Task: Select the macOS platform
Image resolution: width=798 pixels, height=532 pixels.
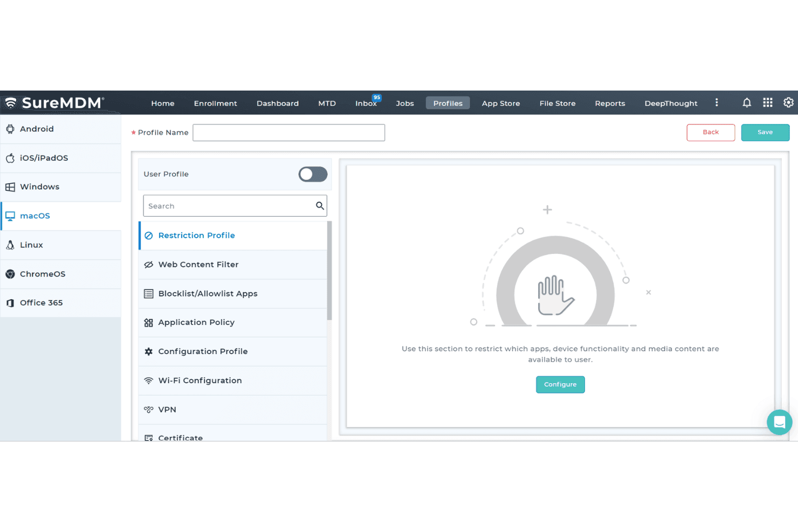Action: point(60,216)
